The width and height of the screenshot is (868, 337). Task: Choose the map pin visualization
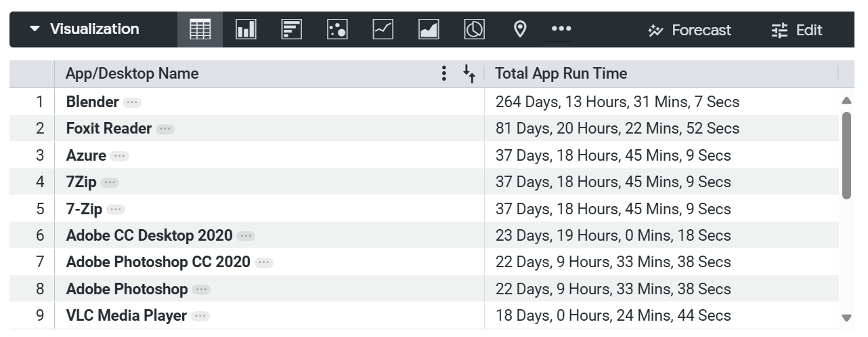[520, 30]
